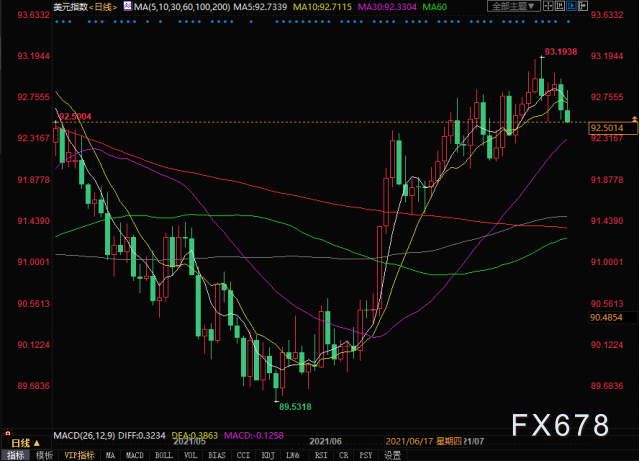The width and height of the screenshot is (640, 461).
Task: Click the blue highlighted play icon
Action: click(572, 6)
